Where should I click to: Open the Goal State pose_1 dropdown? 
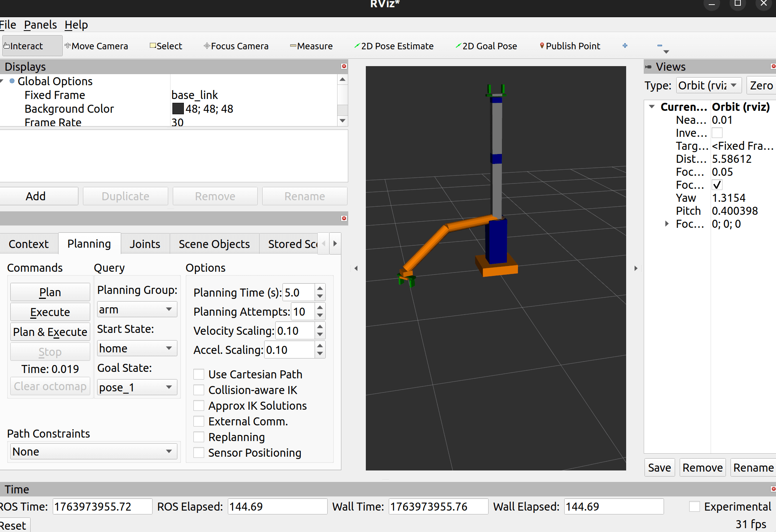click(136, 387)
